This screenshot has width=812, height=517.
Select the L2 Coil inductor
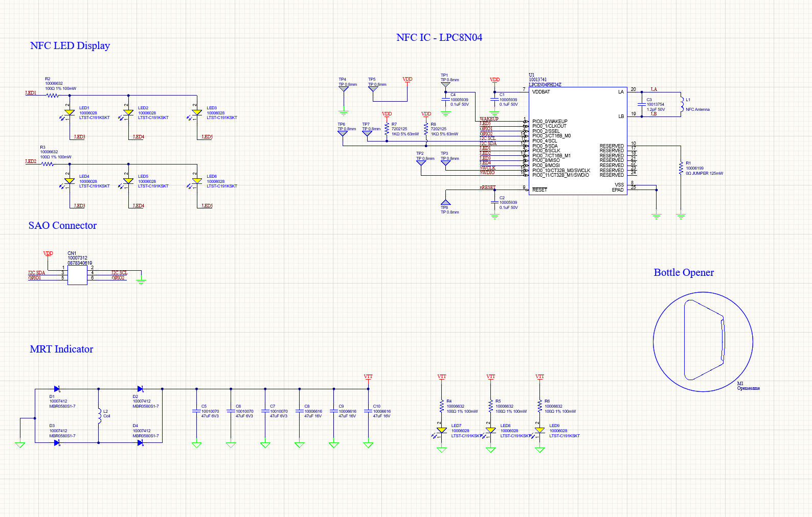pos(99,415)
